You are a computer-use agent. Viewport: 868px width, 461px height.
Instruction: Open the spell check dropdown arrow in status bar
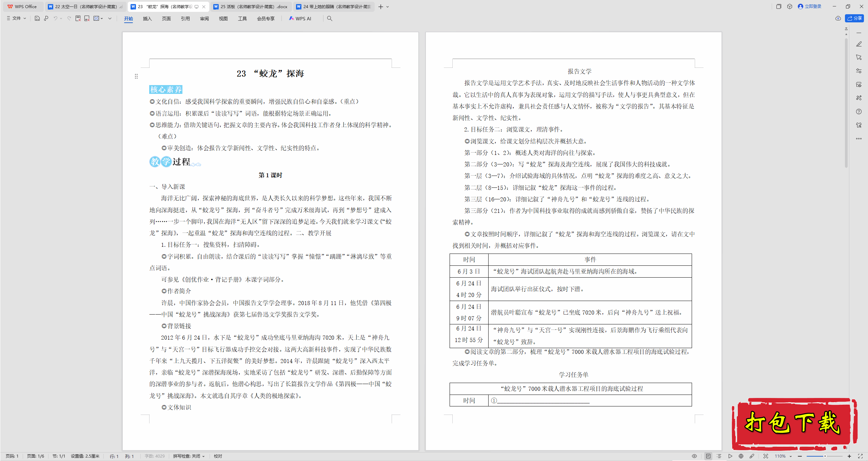(x=203, y=456)
